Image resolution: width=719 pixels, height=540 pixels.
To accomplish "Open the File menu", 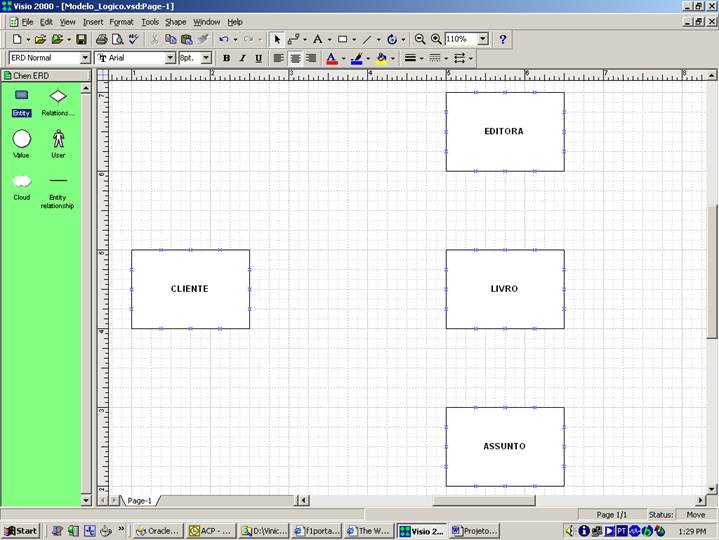I will pos(27,22).
